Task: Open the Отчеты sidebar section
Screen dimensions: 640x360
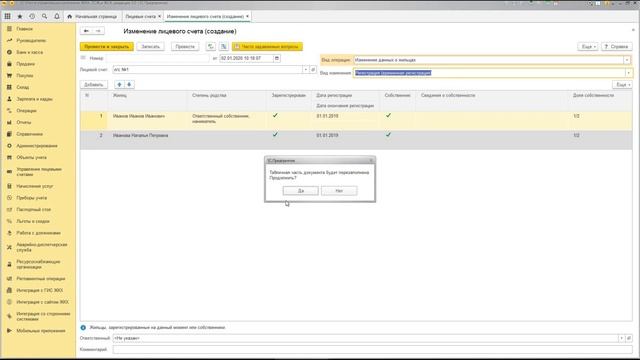Action: 24,122
